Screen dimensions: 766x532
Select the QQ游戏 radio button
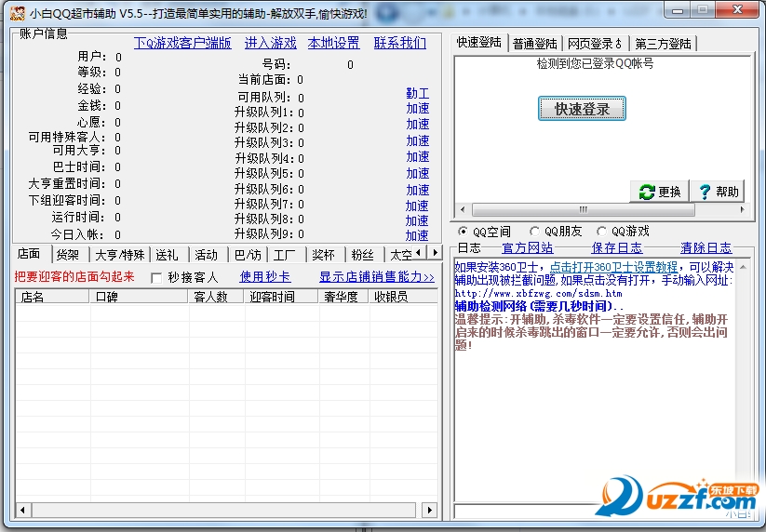[x=601, y=232]
